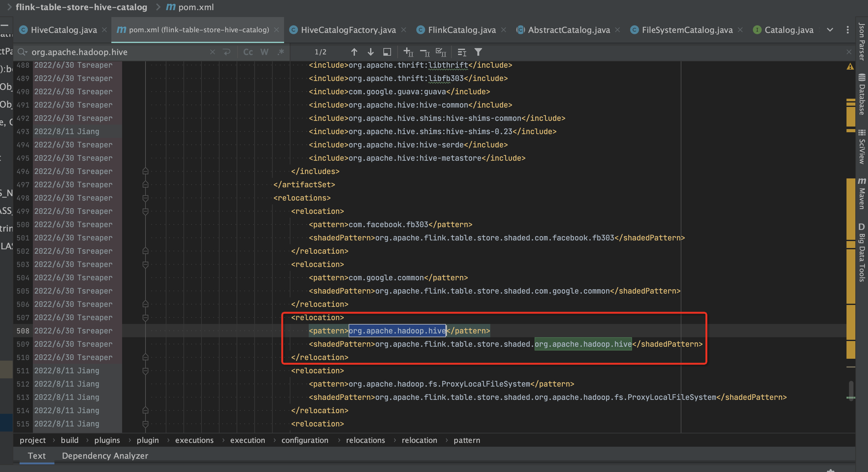The height and width of the screenshot is (472, 868).
Task: Toggle Match Case (Cc) option
Action: click(248, 52)
